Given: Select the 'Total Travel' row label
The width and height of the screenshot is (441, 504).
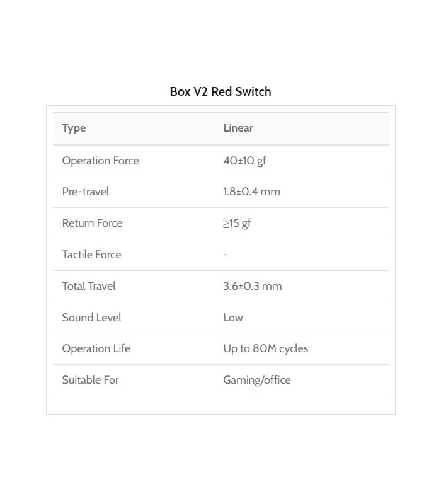Looking at the screenshot, I should pos(89,286).
